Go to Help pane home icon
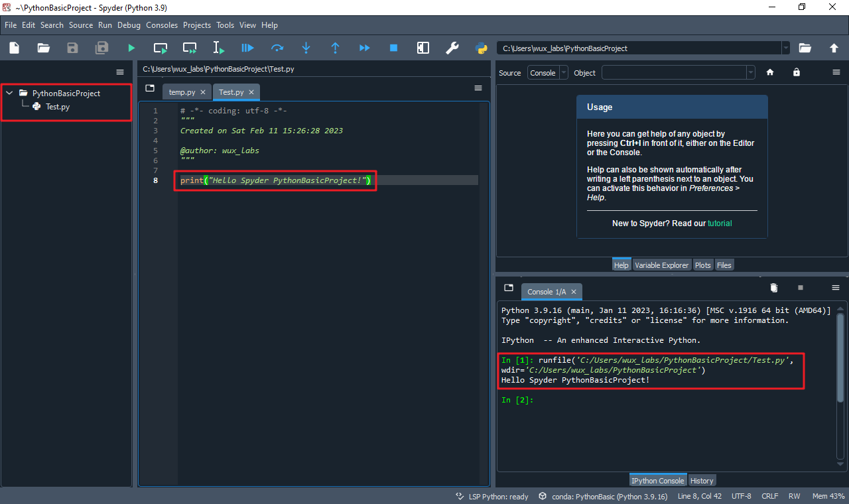Screen dimensions: 849x504 770,73
